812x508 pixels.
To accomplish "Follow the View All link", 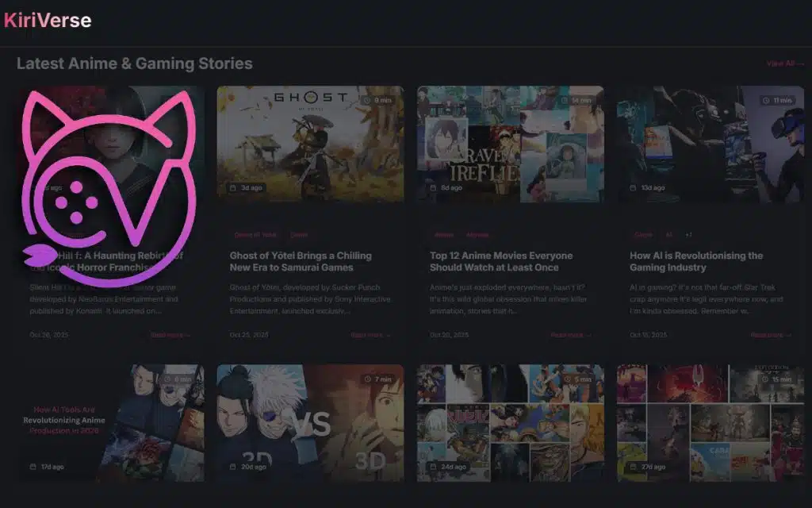I will pos(785,63).
